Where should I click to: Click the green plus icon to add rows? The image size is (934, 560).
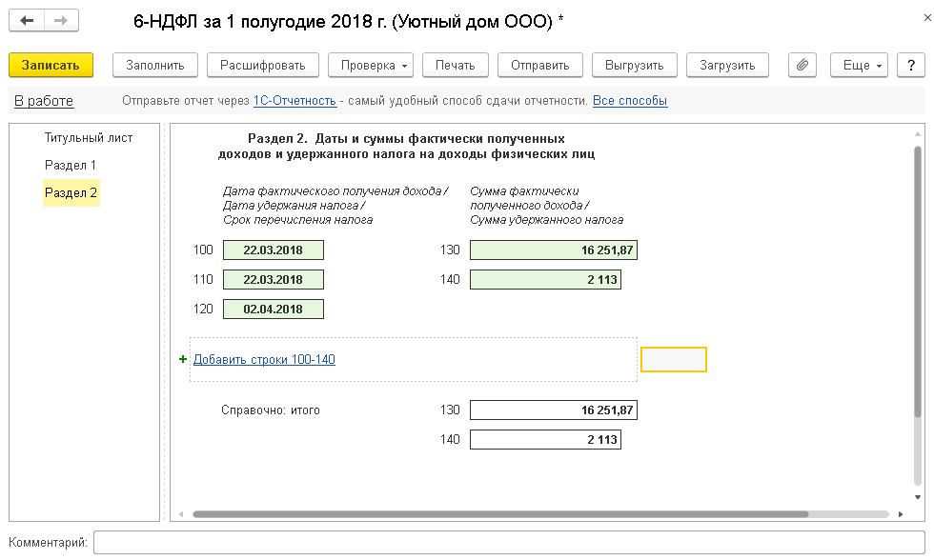[183, 359]
